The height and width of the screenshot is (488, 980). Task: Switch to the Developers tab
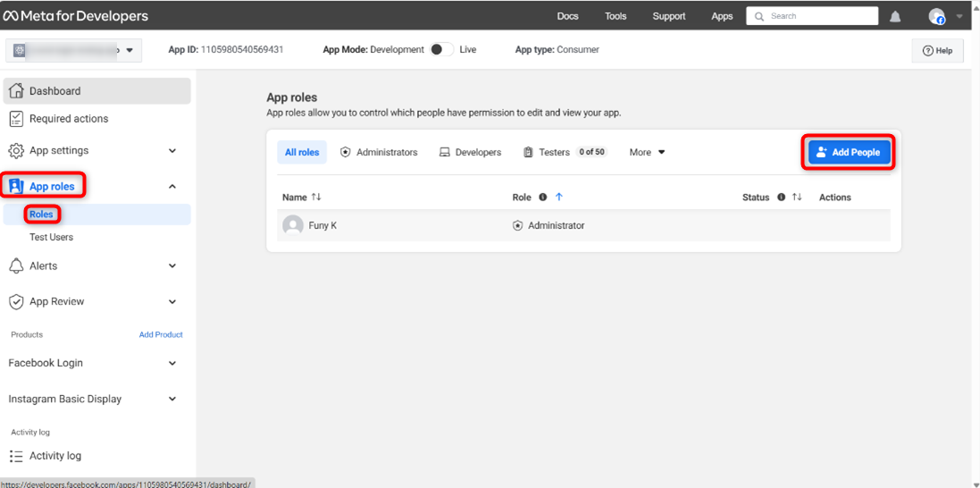click(x=470, y=152)
